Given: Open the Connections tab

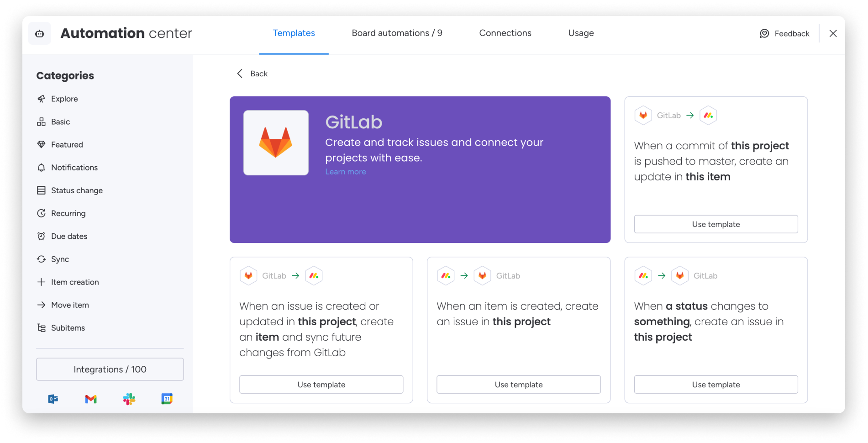Looking at the screenshot, I should pos(505,33).
